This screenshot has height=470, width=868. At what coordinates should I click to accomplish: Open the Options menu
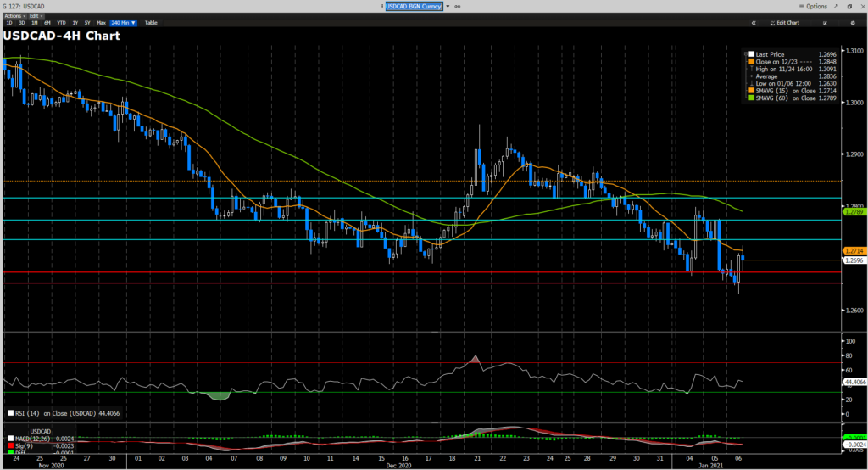(x=813, y=7)
